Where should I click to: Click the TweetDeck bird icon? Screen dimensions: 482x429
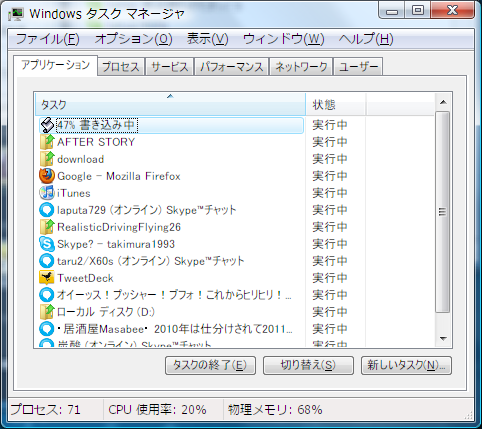pos(47,278)
